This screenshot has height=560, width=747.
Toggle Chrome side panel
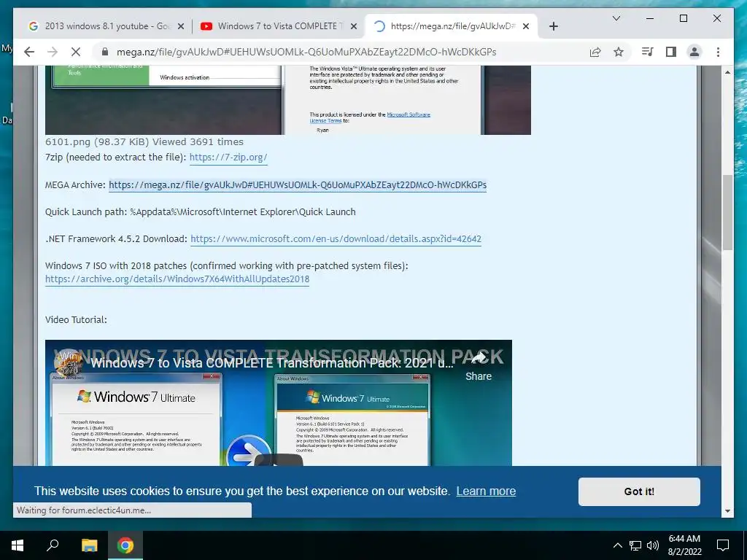tap(671, 52)
